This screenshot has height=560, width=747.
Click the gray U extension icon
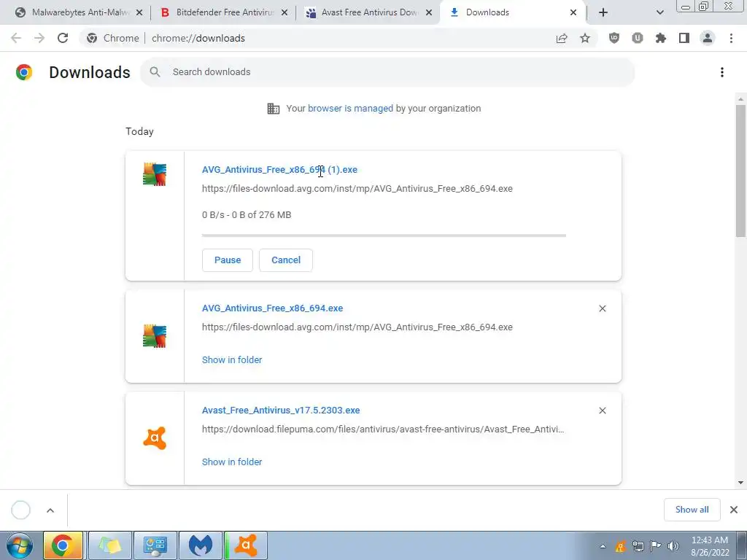[638, 38]
